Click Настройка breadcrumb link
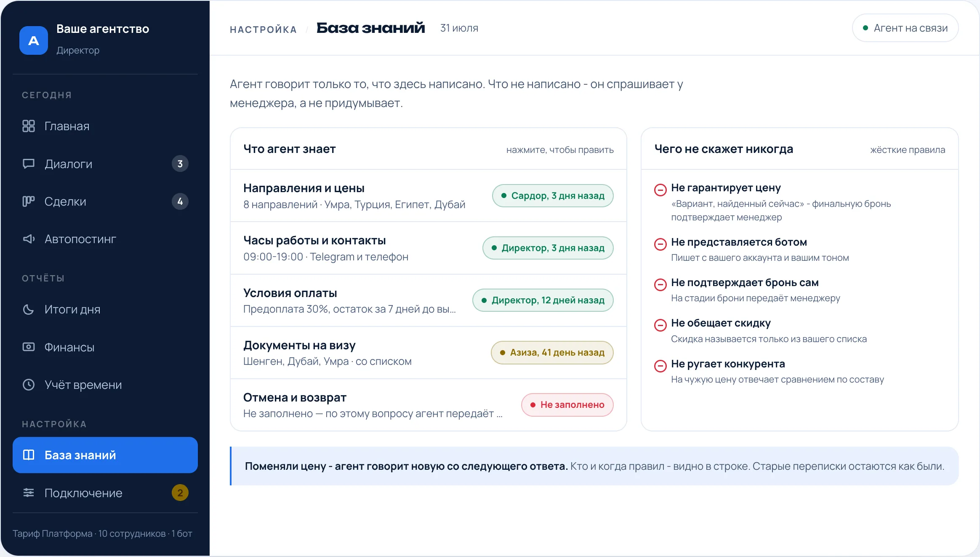The width and height of the screenshot is (980, 557). [263, 29]
